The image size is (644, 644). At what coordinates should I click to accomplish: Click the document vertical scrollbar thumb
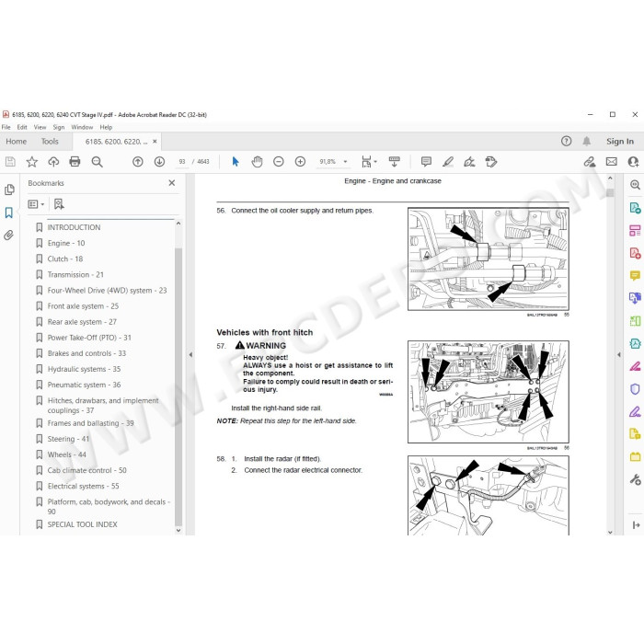(610, 192)
